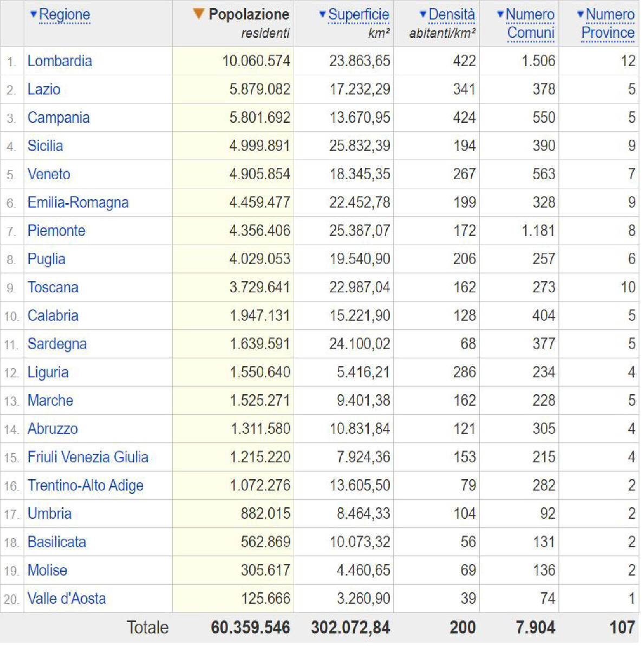Sort table by Densità header link

coord(452,15)
